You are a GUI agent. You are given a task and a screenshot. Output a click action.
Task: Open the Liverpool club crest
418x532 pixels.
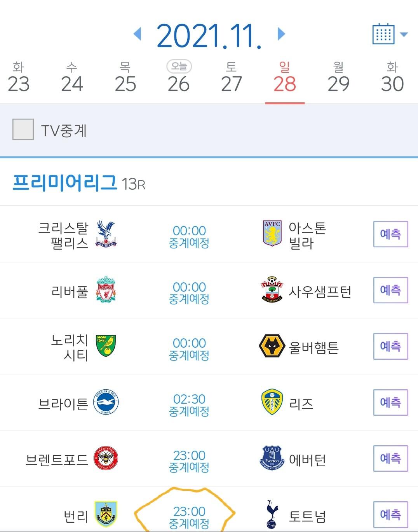coord(106,290)
